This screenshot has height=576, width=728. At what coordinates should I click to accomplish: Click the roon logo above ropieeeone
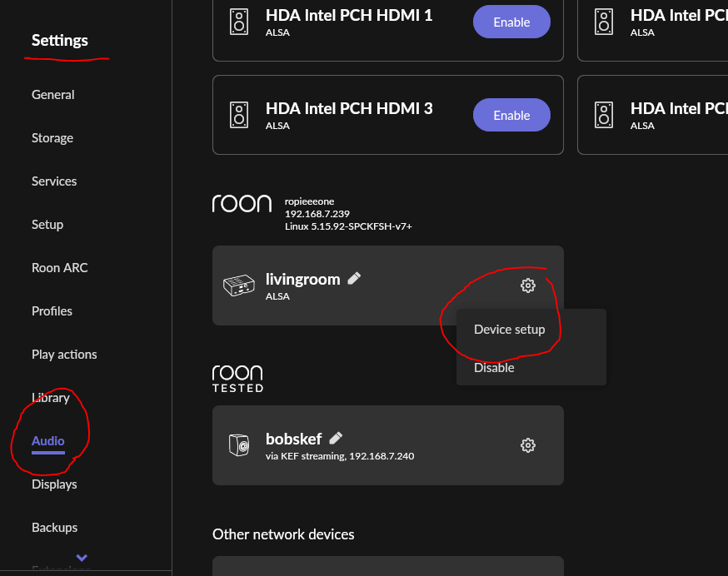242,203
